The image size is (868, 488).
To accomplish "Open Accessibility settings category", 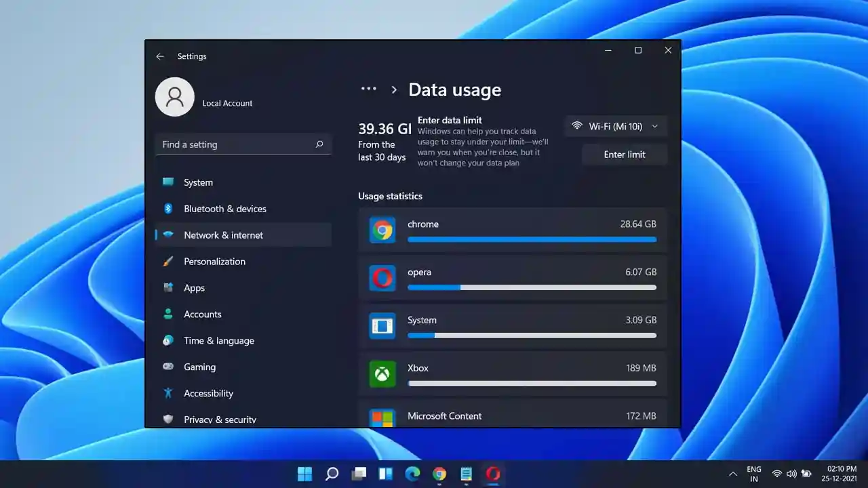I will (243, 393).
